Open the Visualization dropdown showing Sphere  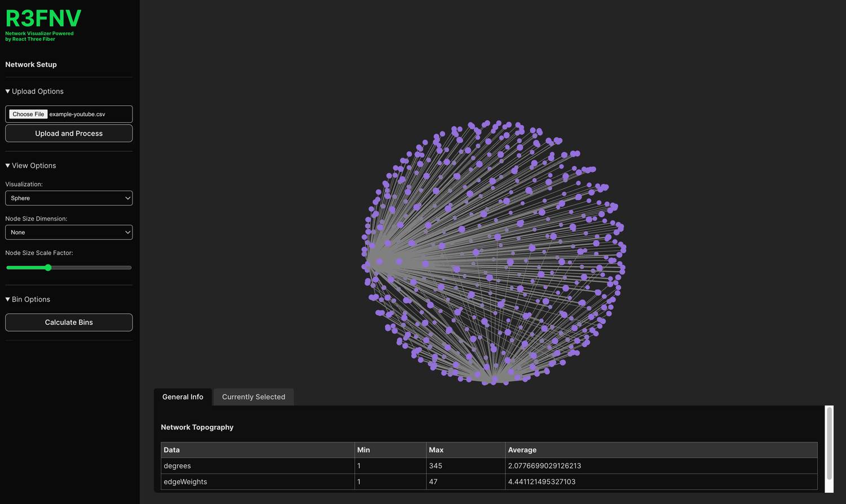point(69,198)
